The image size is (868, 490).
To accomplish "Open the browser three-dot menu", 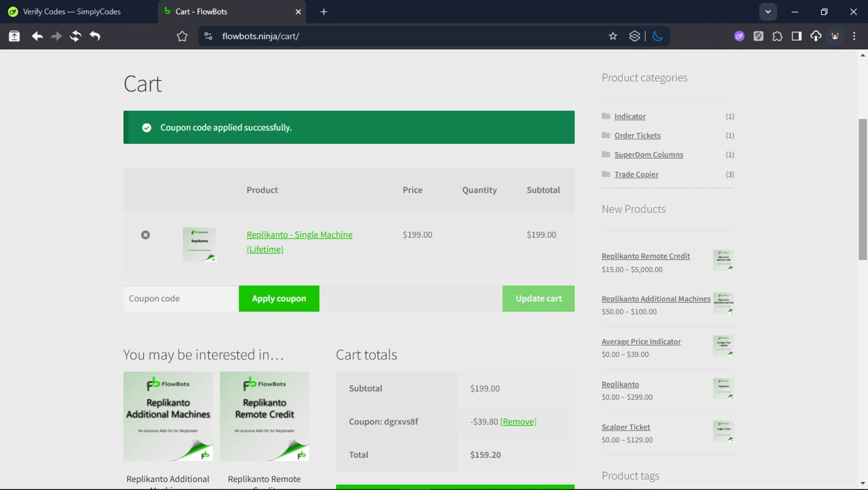I will [x=854, y=36].
